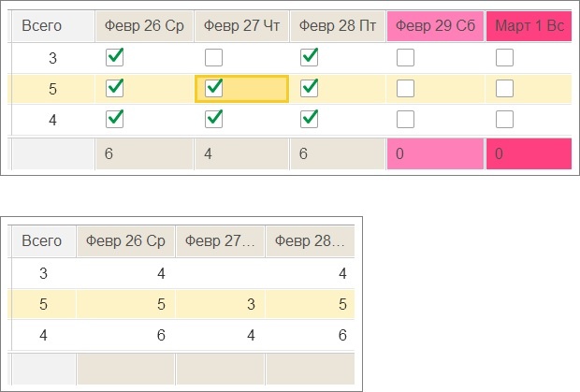Viewport: 580px width, 392px height.
Task: Uncheck Февр 26 Ср checkbox in row 3
Action: click(115, 57)
